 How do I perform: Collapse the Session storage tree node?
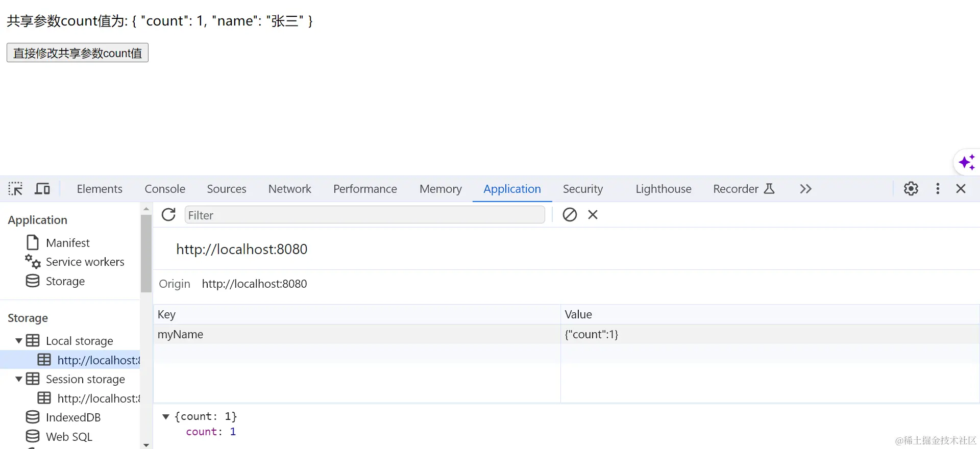(19, 379)
